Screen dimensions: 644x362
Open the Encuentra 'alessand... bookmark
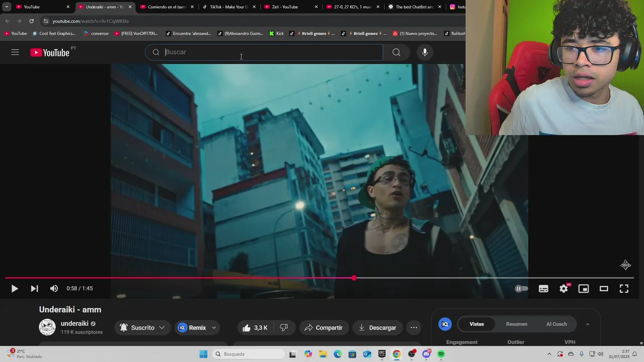(188, 34)
